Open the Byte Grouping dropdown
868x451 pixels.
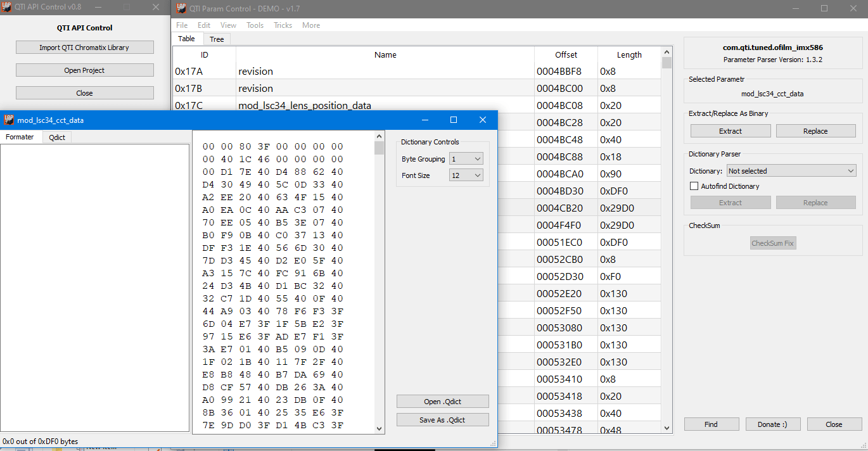466,159
